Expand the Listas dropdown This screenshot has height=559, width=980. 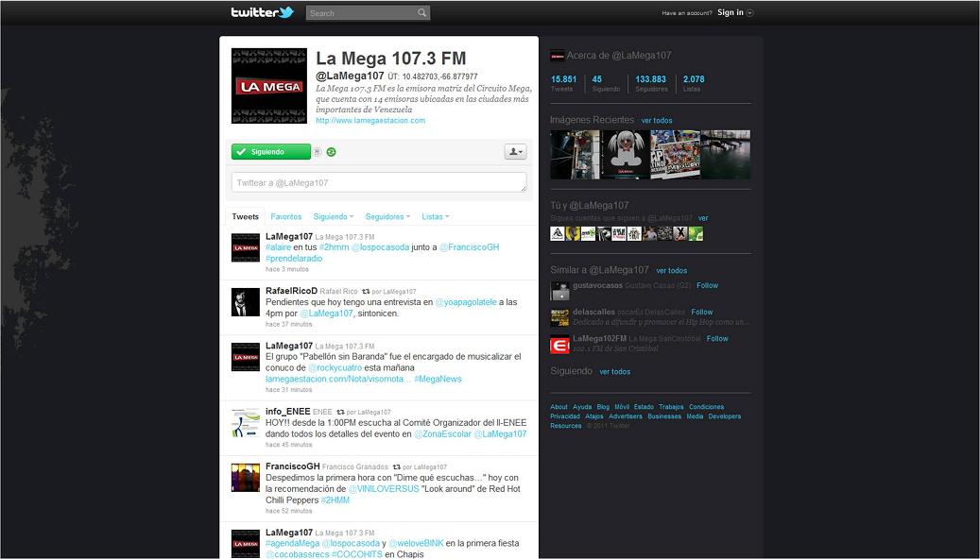click(x=435, y=216)
